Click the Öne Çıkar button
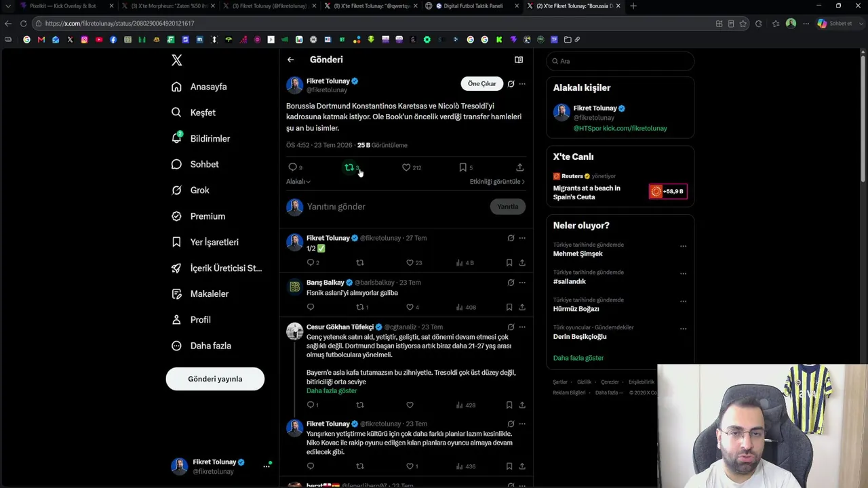This screenshot has height=488, width=868. point(482,83)
